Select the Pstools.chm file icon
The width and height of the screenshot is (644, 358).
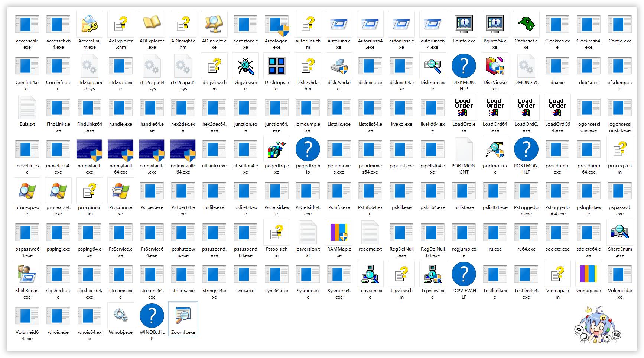pos(277,232)
